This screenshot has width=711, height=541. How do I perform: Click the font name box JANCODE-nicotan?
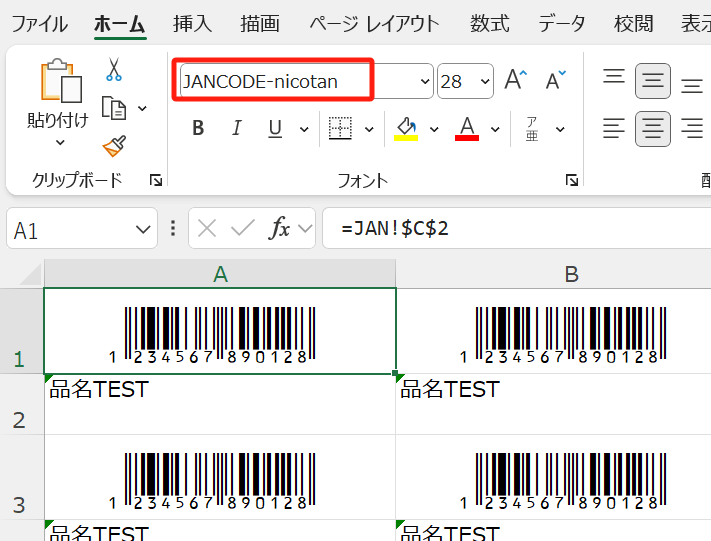click(x=298, y=82)
